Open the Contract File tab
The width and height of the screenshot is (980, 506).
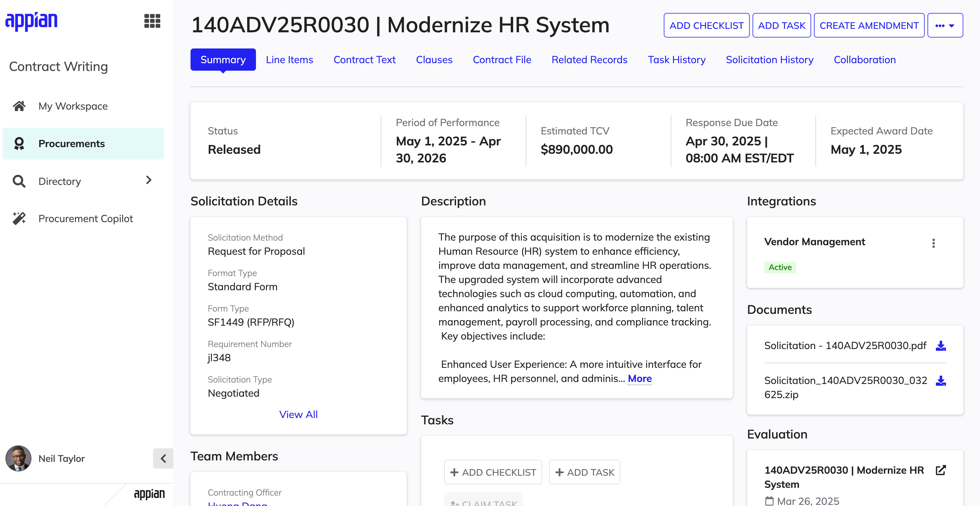pyautogui.click(x=502, y=60)
